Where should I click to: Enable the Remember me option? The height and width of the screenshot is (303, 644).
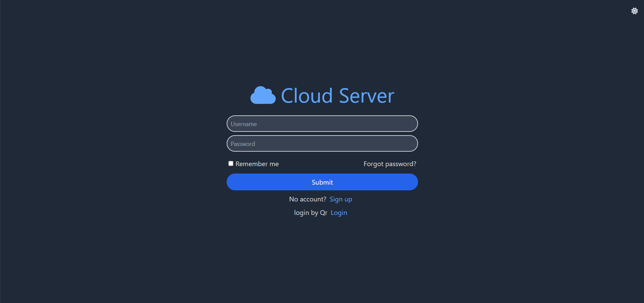pos(231,163)
